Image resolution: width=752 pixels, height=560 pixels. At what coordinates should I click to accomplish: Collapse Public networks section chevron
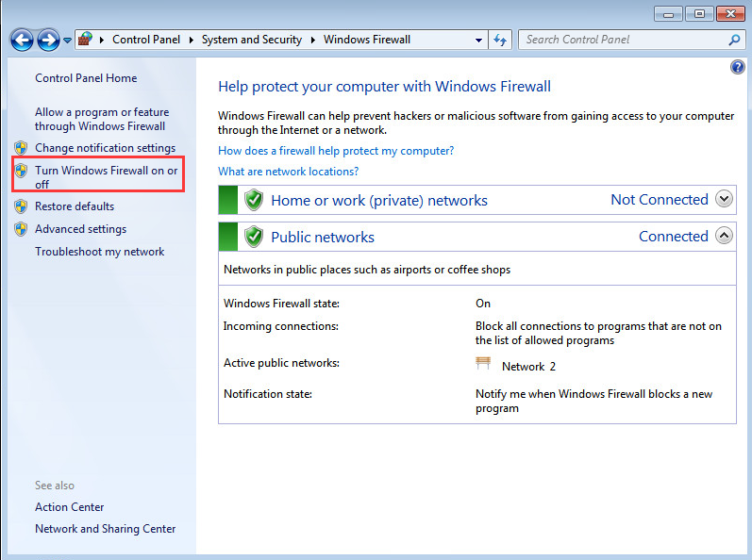pyautogui.click(x=725, y=235)
